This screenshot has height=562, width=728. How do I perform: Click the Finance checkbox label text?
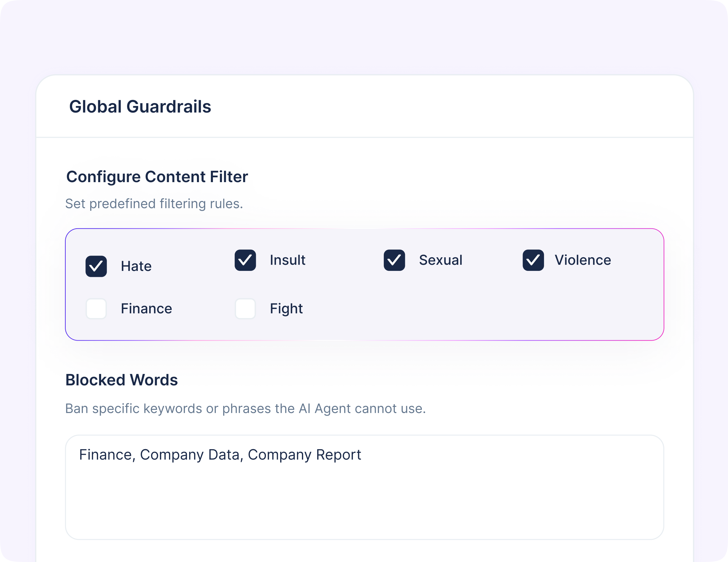[146, 309]
